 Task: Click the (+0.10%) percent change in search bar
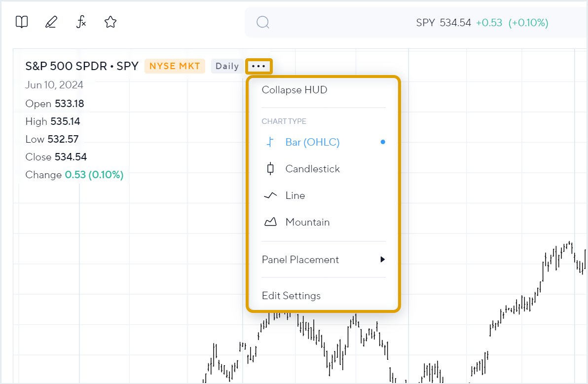coord(528,23)
